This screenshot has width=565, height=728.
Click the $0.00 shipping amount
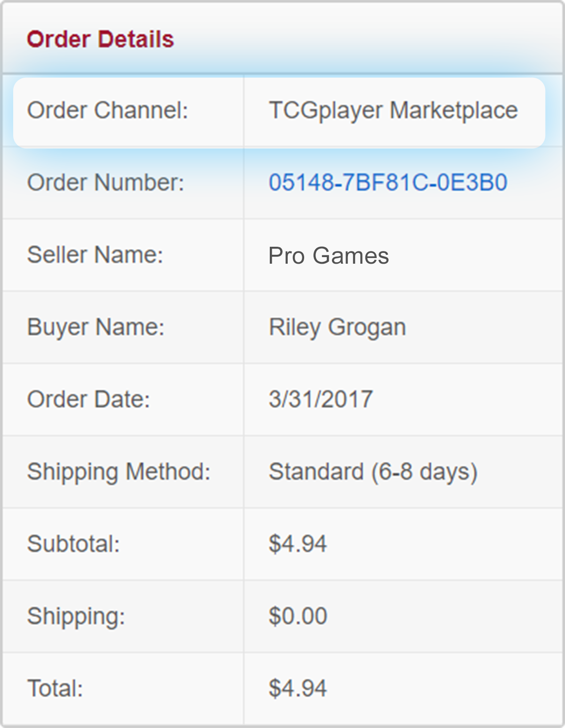(x=298, y=616)
